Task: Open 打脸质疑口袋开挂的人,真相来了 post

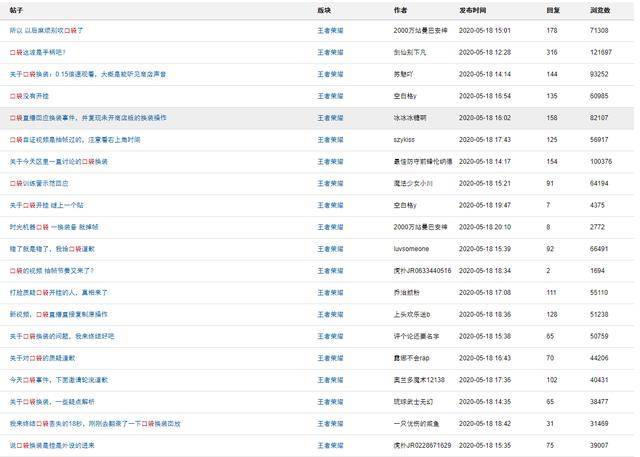Action: pyautogui.click(x=58, y=293)
